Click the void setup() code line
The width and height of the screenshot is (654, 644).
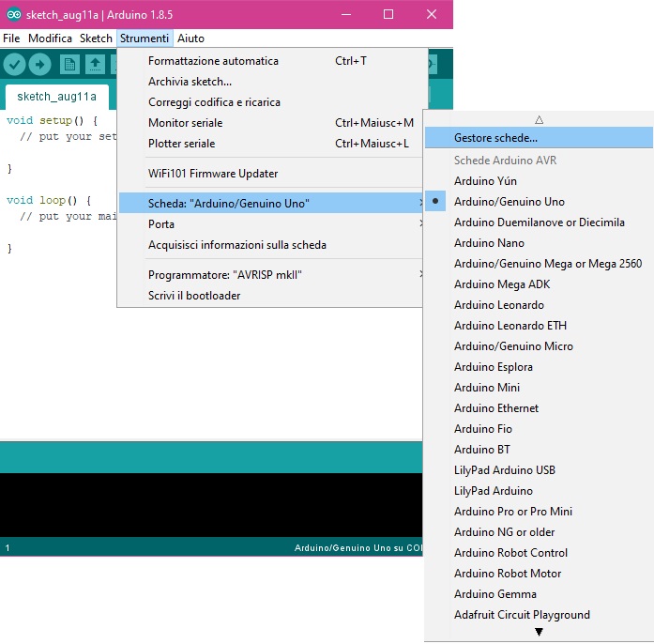coord(53,120)
